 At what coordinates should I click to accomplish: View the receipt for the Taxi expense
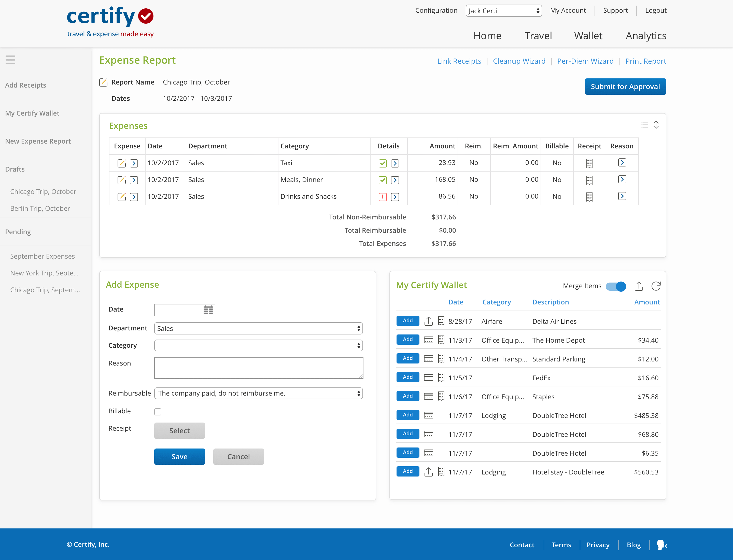589,163
